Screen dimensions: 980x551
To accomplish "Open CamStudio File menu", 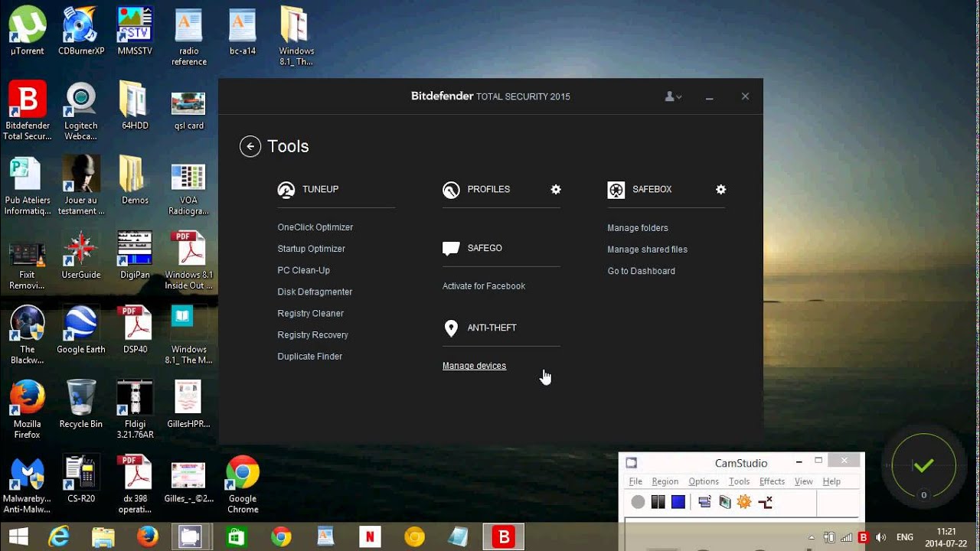I will [635, 481].
